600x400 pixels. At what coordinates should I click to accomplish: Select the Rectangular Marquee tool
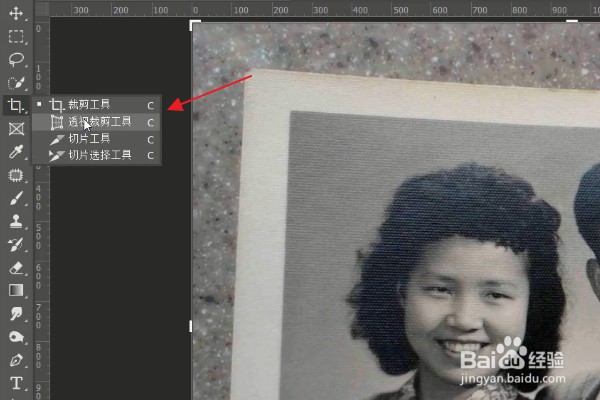tap(16, 36)
